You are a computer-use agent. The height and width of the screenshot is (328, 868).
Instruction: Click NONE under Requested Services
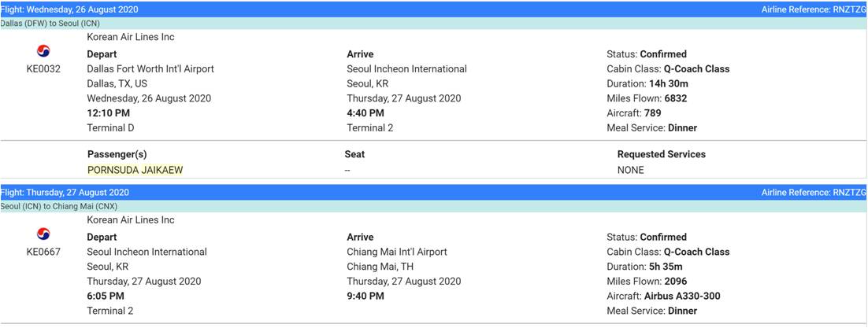(630, 170)
